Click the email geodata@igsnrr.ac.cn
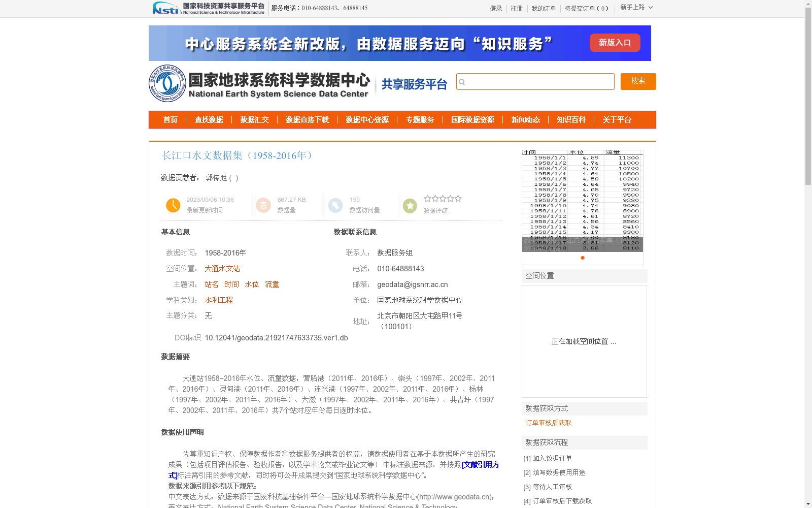Screen dimensions: 812x508 [413, 284]
